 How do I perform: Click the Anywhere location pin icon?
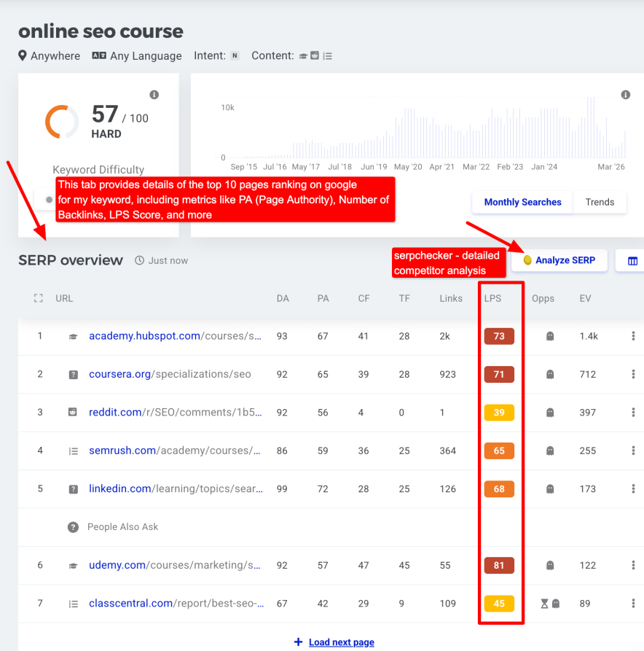click(x=22, y=55)
